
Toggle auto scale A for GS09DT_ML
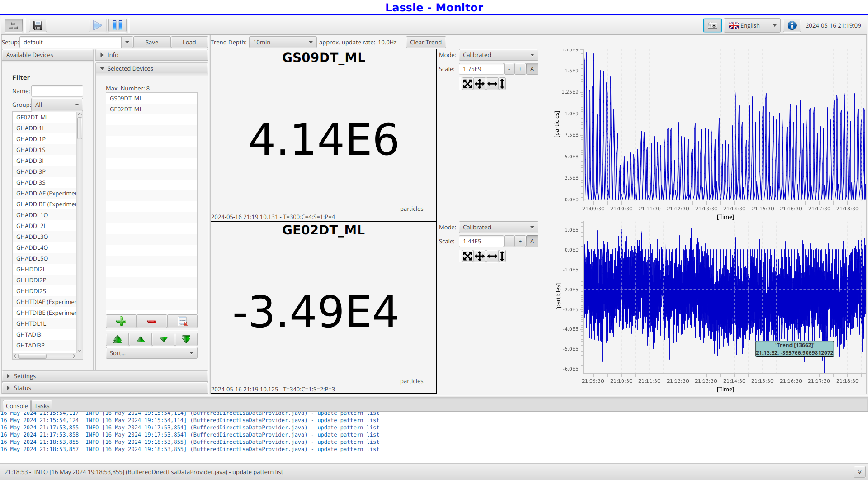532,69
